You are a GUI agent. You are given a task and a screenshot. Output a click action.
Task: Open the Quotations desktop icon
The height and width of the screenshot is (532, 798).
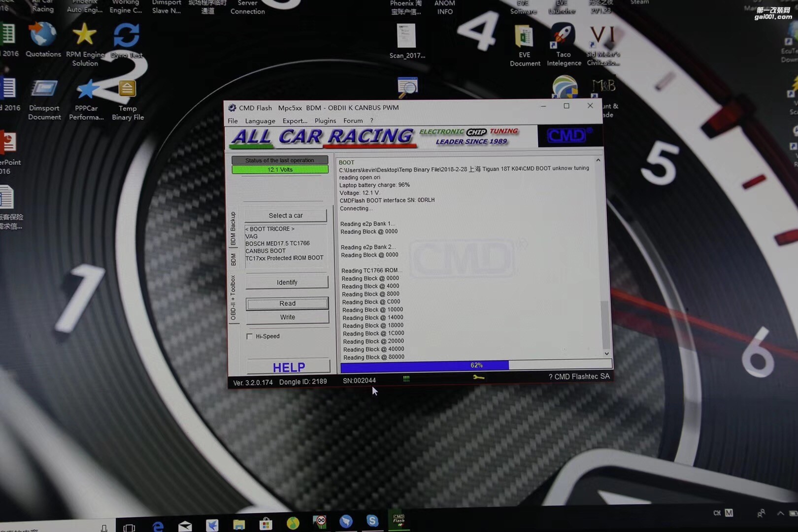pos(43,40)
